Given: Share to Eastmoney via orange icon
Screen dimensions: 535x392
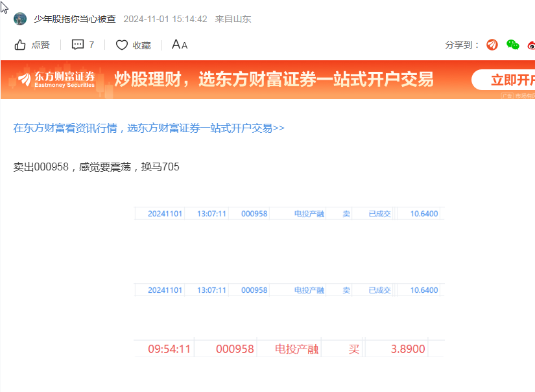Looking at the screenshot, I should 492,45.
